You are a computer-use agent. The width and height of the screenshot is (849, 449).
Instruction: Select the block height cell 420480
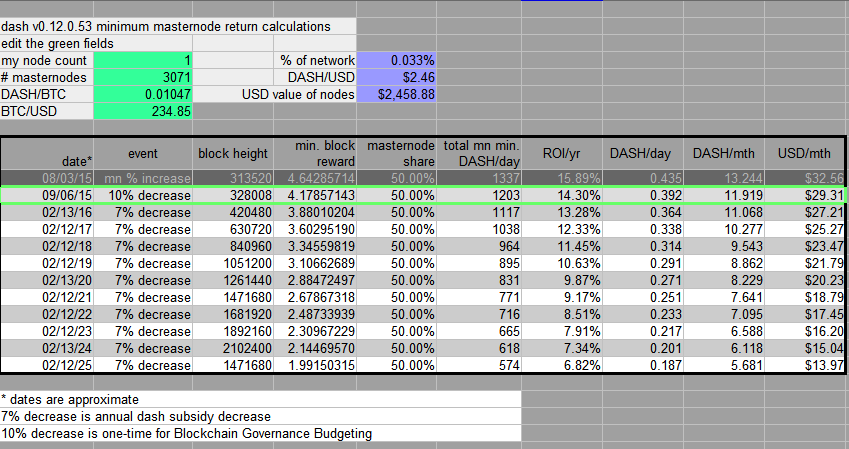(233, 212)
